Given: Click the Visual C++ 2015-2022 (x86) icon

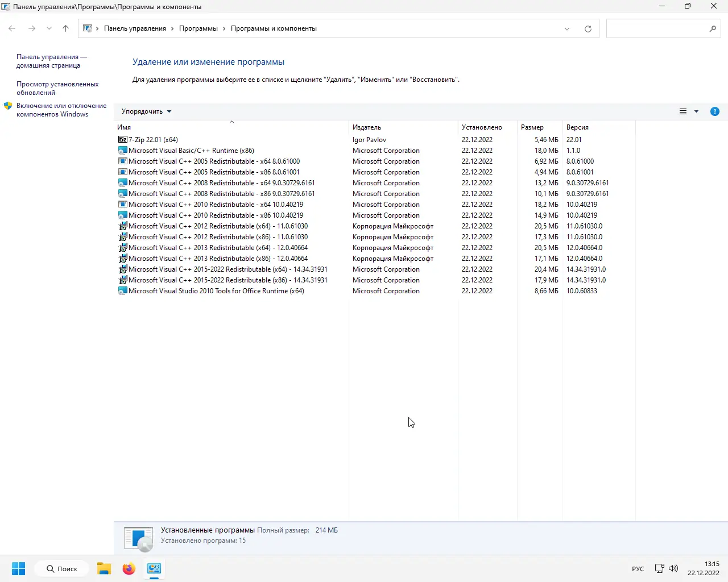Looking at the screenshot, I should coord(122,280).
